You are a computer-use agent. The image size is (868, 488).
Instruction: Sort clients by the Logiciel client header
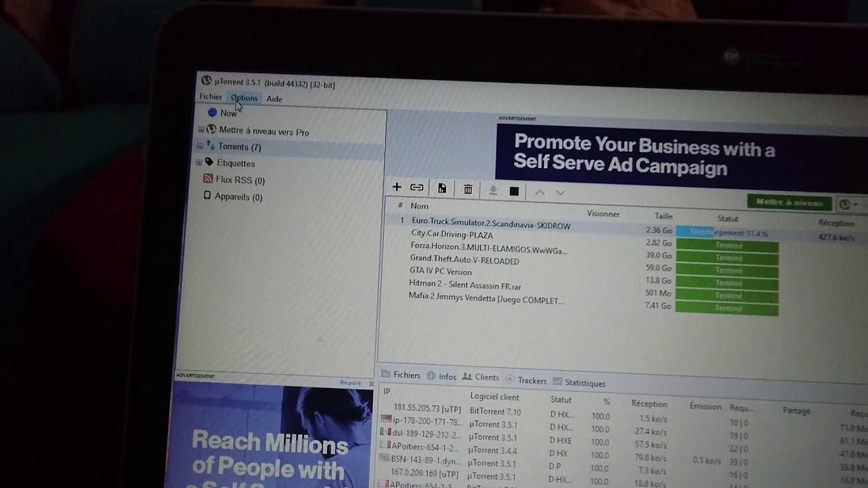pyautogui.click(x=495, y=396)
